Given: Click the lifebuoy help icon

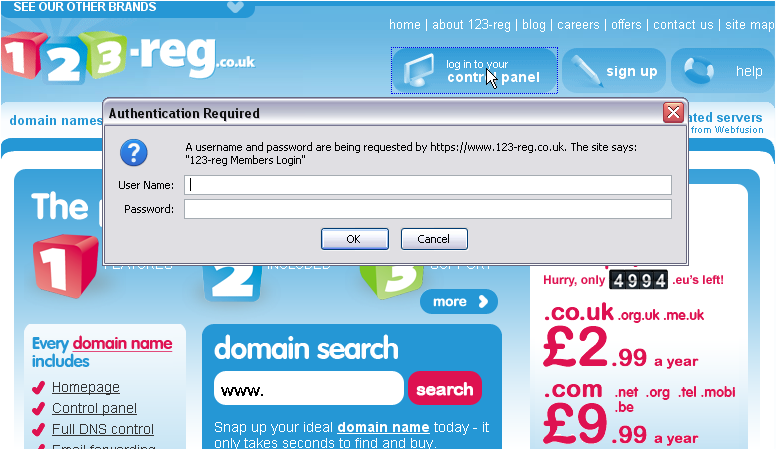Looking at the screenshot, I should 698,70.
